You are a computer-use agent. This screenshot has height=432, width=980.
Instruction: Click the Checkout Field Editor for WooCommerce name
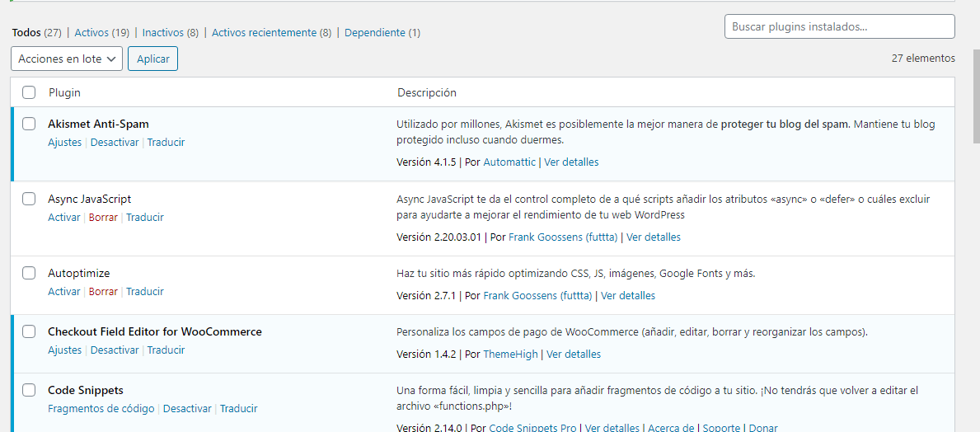coord(155,331)
